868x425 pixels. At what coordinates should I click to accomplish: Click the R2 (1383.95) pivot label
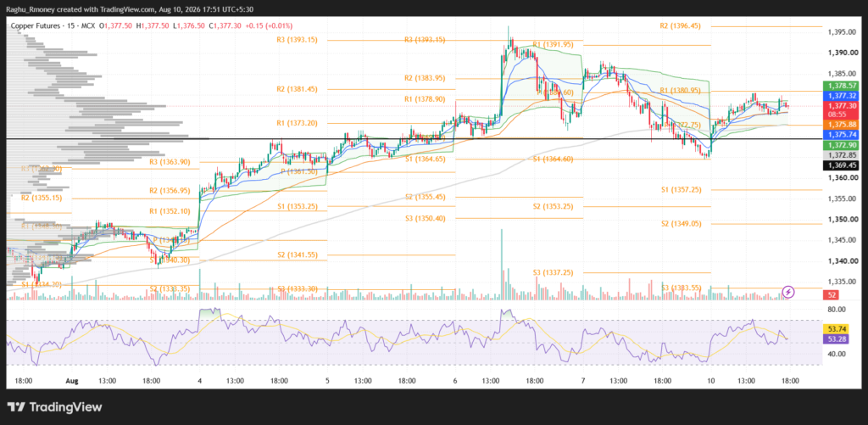pyautogui.click(x=426, y=78)
